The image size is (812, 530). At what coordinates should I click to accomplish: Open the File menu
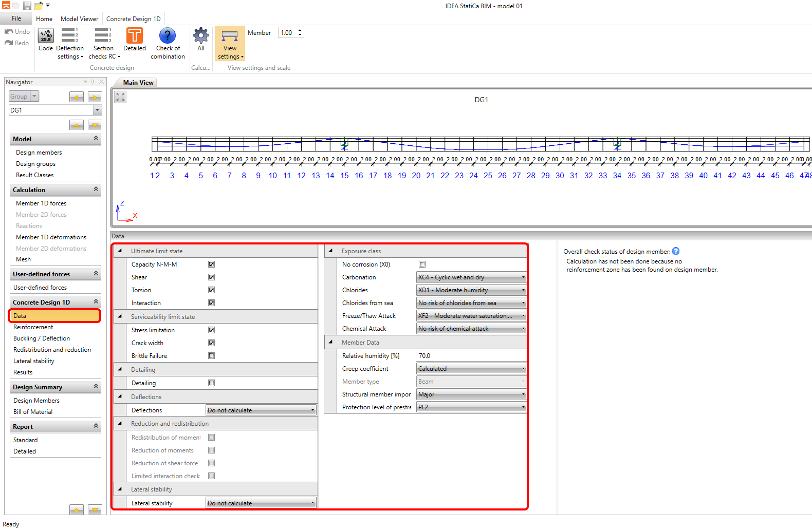tap(16, 18)
